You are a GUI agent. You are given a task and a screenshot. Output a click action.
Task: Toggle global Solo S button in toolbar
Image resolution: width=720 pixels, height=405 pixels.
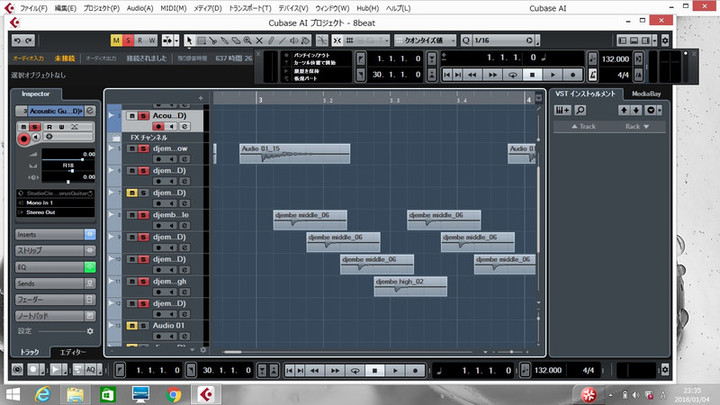128,40
